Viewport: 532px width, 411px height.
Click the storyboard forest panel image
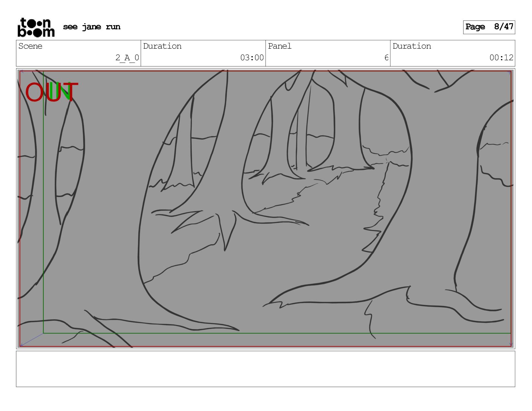[x=265, y=209]
